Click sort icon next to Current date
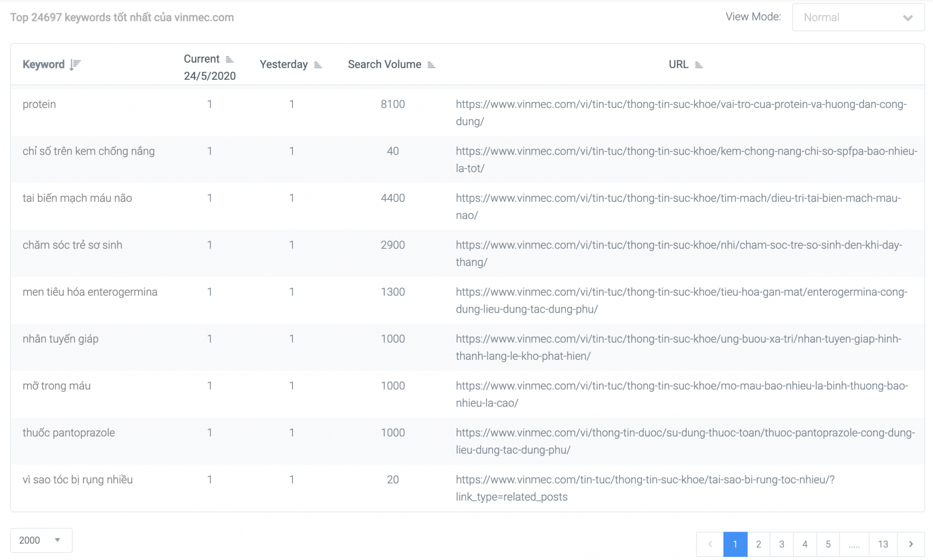 pos(230,59)
